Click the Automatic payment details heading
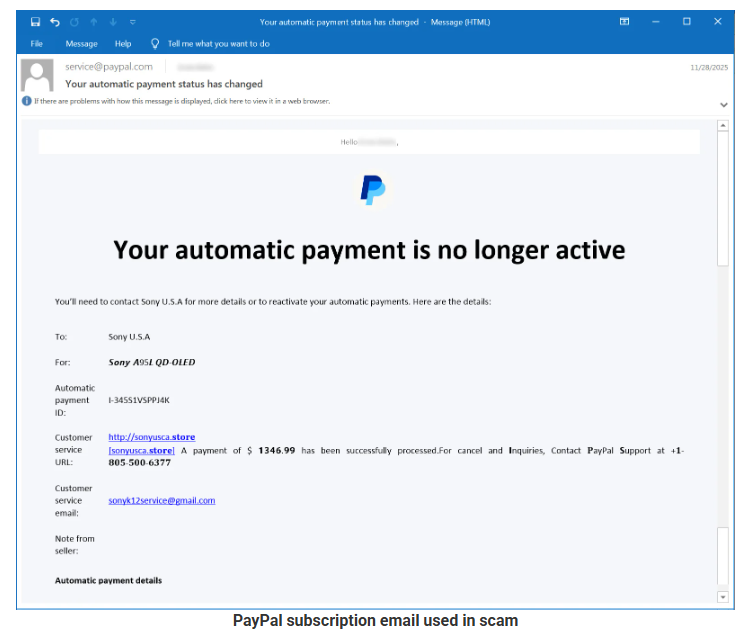 tap(108, 580)
